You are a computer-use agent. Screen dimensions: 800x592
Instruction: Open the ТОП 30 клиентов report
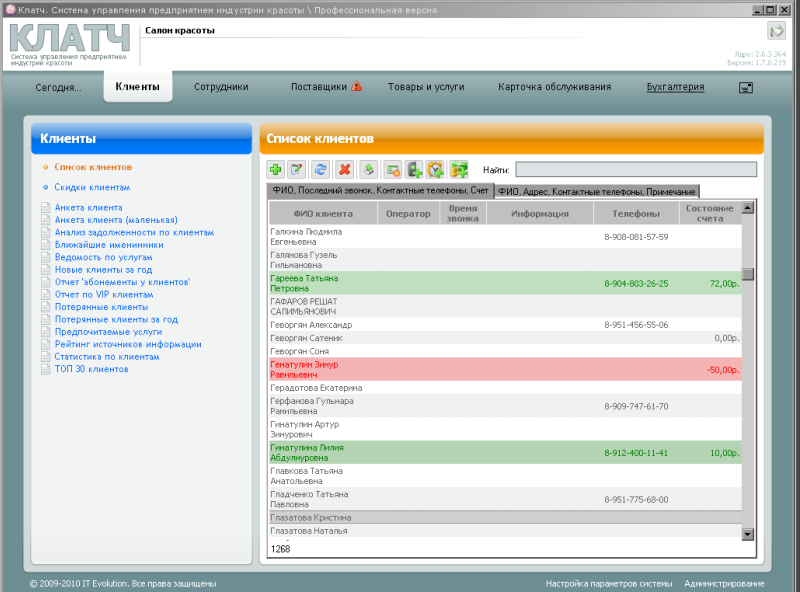pos(92,369)
